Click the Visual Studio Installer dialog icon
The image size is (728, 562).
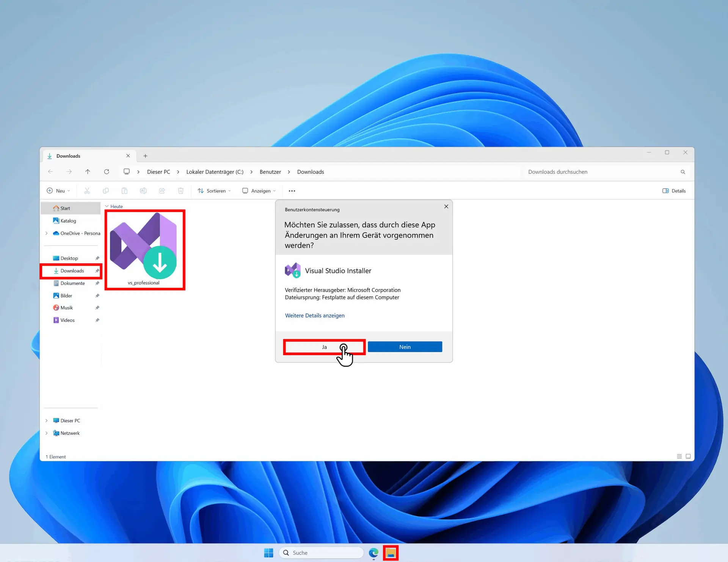292,270
